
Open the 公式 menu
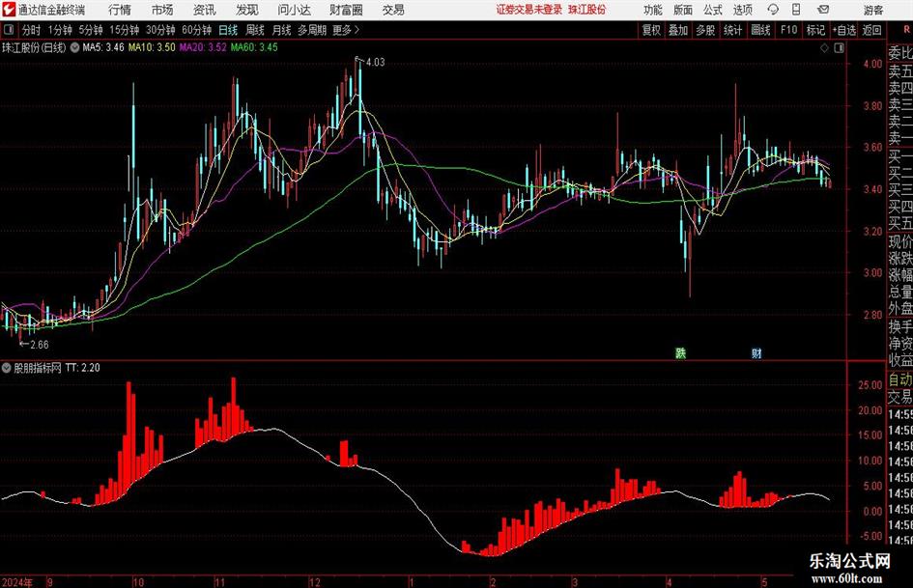[713, 10]
